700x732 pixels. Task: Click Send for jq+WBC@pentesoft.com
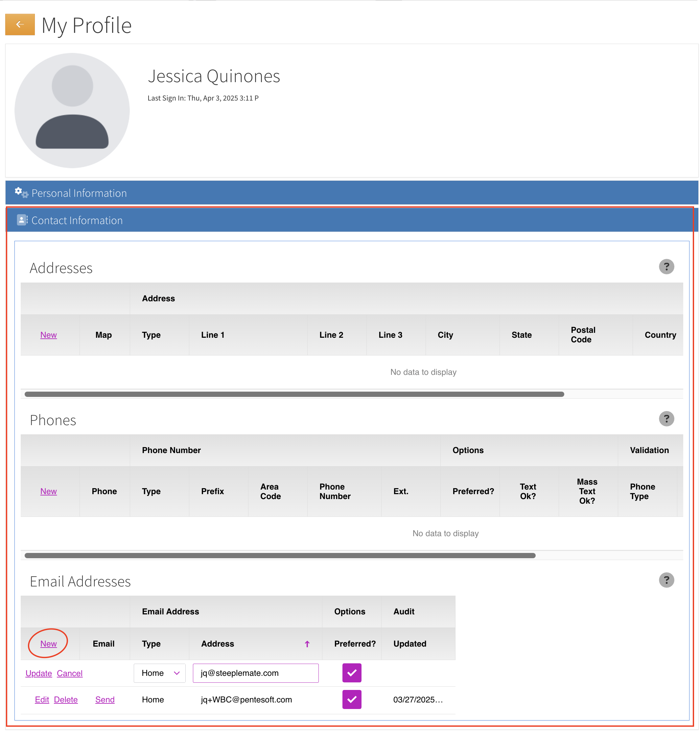[105, 700]
